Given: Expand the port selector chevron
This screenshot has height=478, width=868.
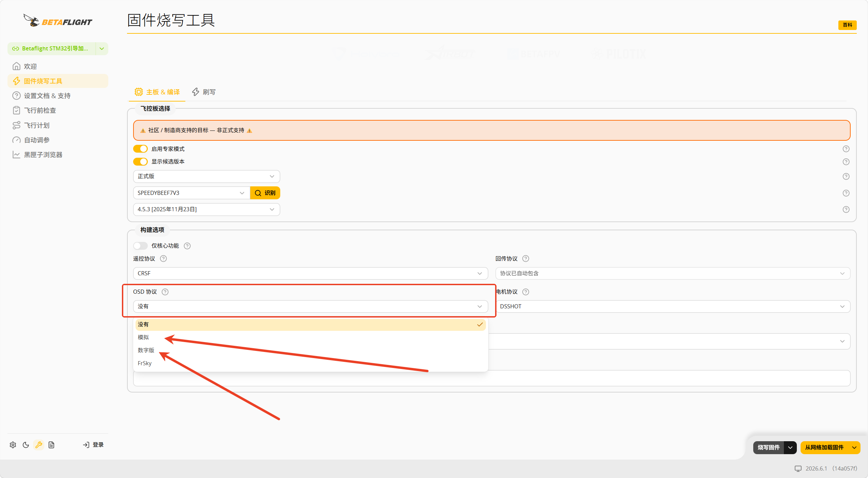Looking at the screenshot, I should pyautogui.click(x=102, y=49).
